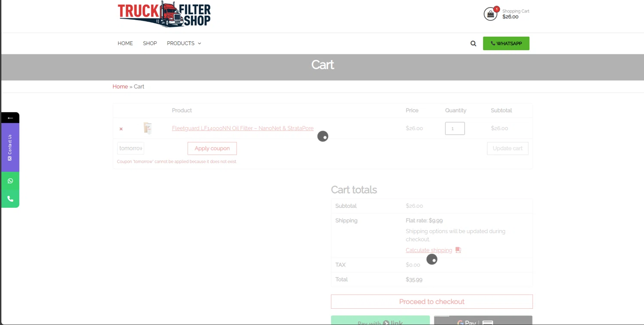The image size is (644, 325).
Task: Open the Contact Us side tab
Action: coord(10,148)
